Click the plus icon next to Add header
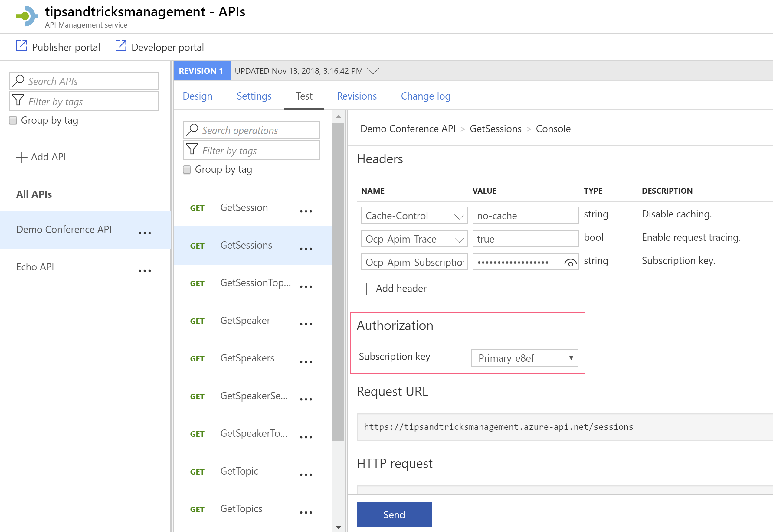The height and width of the screenshot is (532, 773). click(366, 289)
